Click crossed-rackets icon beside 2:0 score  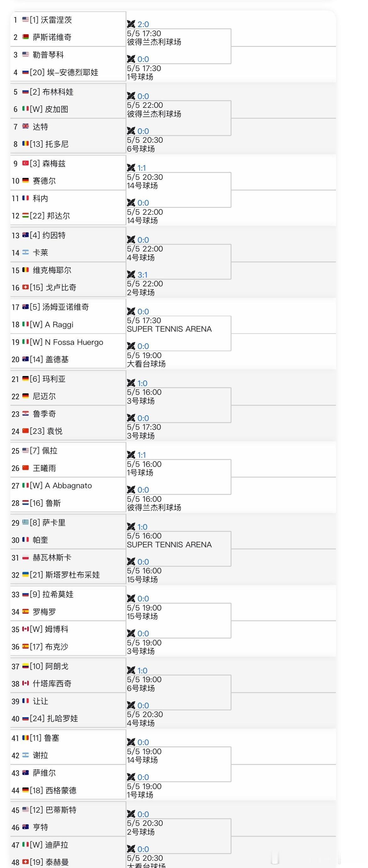tap(131, 24)
